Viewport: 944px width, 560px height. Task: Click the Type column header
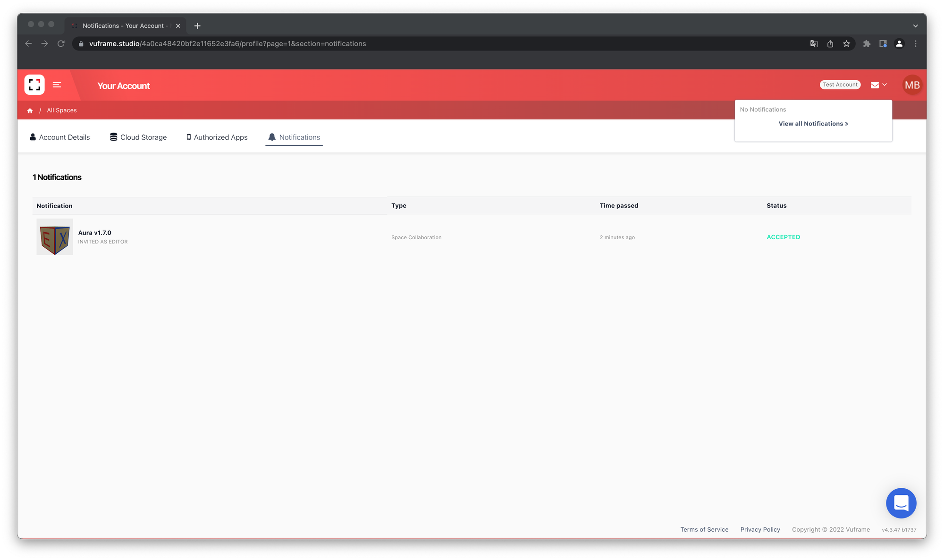coord(399,206)
